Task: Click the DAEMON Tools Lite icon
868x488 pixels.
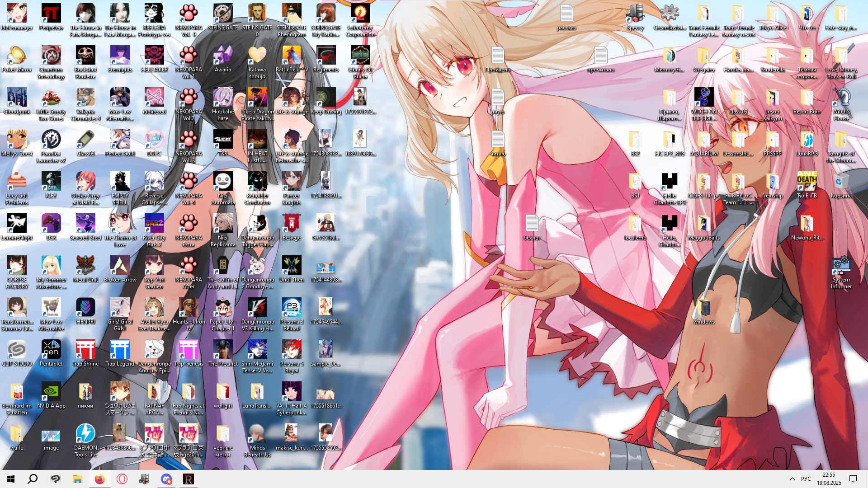Action: pos(85,434)
